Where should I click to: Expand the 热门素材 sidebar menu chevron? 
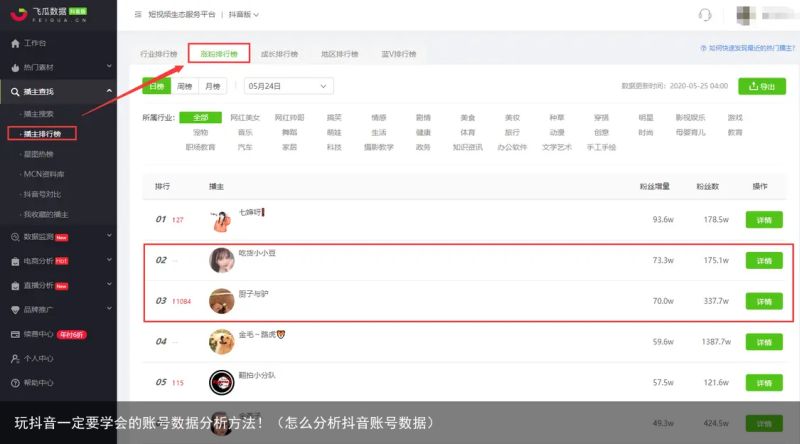109,66
